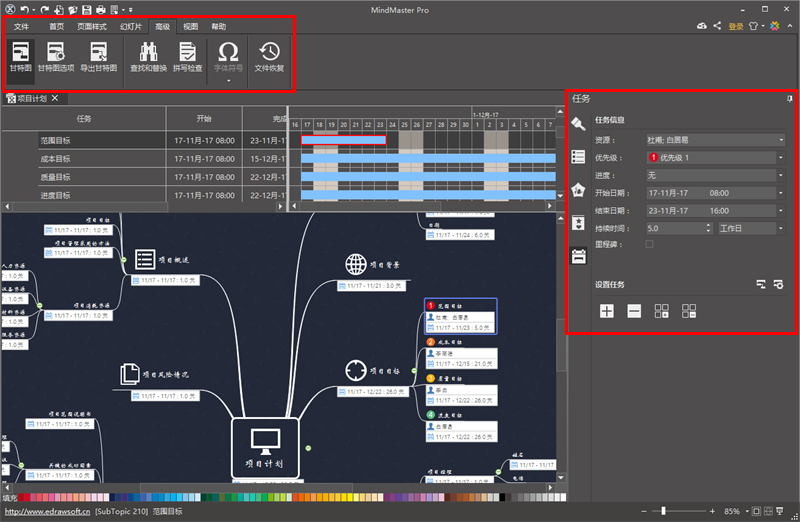Screen dimensions: 800x522
Task: Click the save floppy disk icon
Action: tap(87, 10)
